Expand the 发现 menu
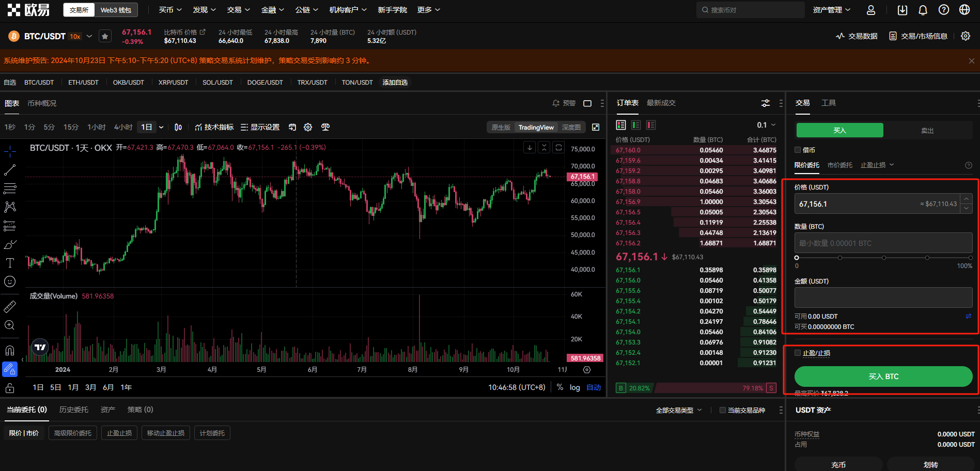This screenshot has height=471, width=980. click(x=204, y=10)
